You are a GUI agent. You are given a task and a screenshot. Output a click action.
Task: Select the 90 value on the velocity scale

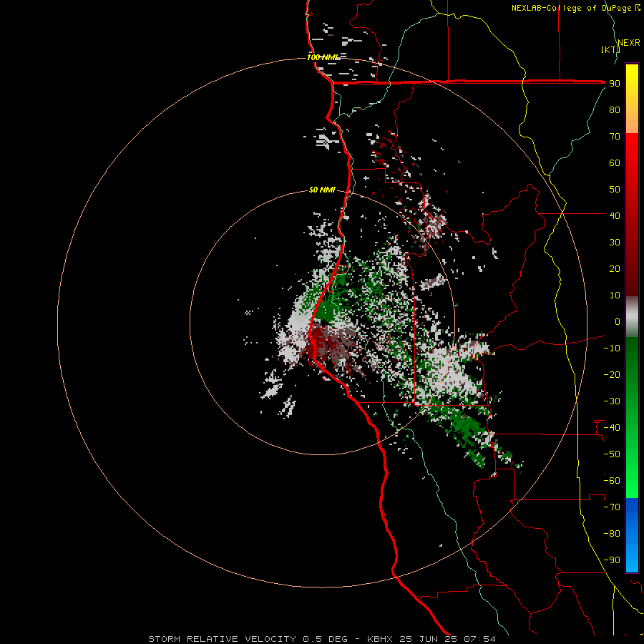[x=615, y=84]
